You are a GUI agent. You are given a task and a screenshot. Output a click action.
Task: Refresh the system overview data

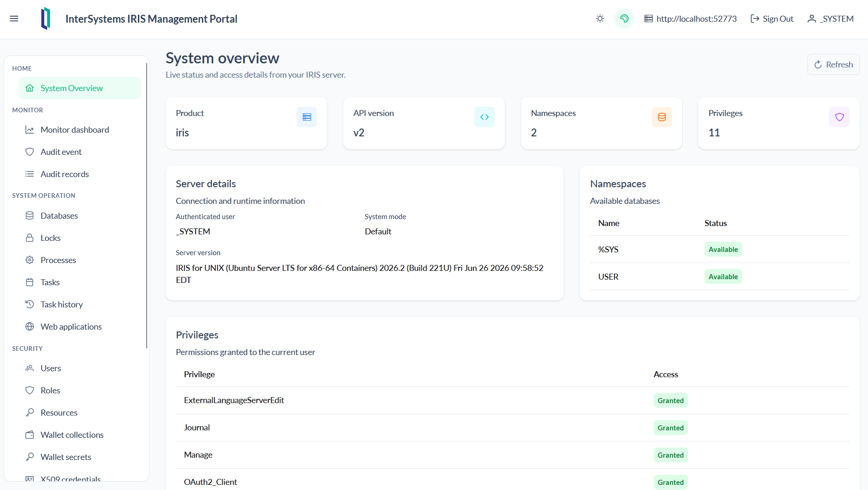point(833,64)
